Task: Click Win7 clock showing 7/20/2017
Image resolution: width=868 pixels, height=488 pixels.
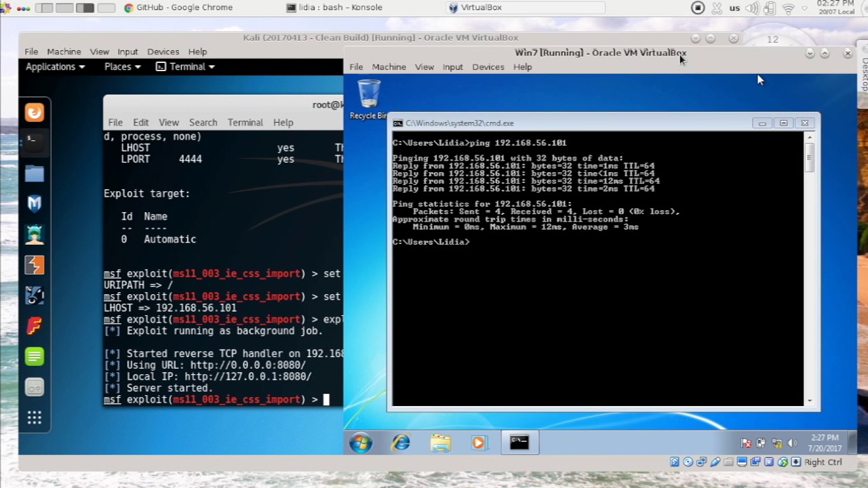Action: click(x=824, y=443)
